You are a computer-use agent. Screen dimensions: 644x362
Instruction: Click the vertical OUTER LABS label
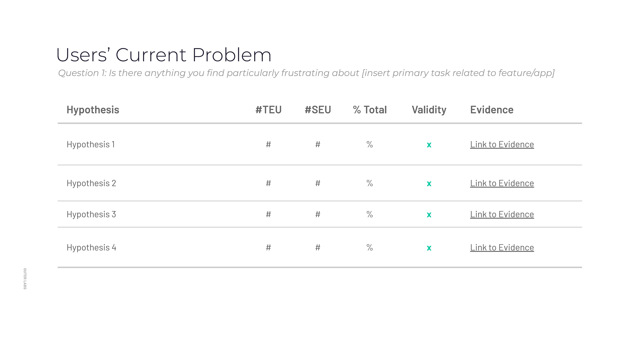tap(25, 279)
